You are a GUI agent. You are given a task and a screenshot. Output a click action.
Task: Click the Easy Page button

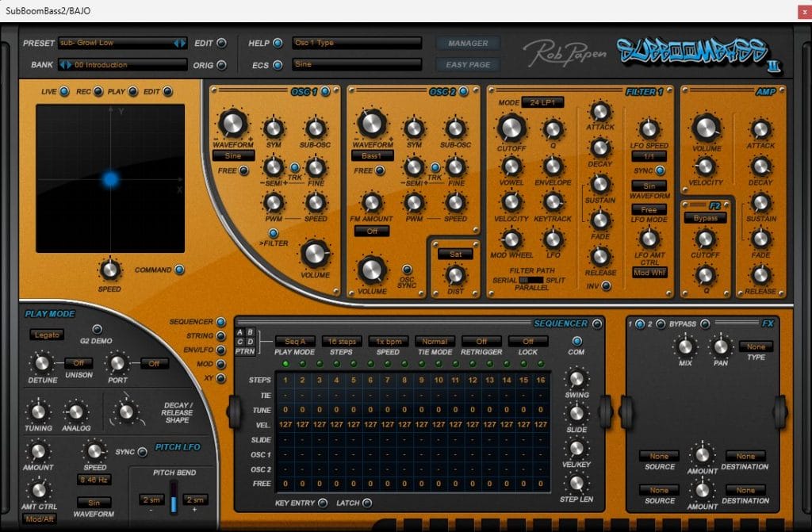click(468, 65)
